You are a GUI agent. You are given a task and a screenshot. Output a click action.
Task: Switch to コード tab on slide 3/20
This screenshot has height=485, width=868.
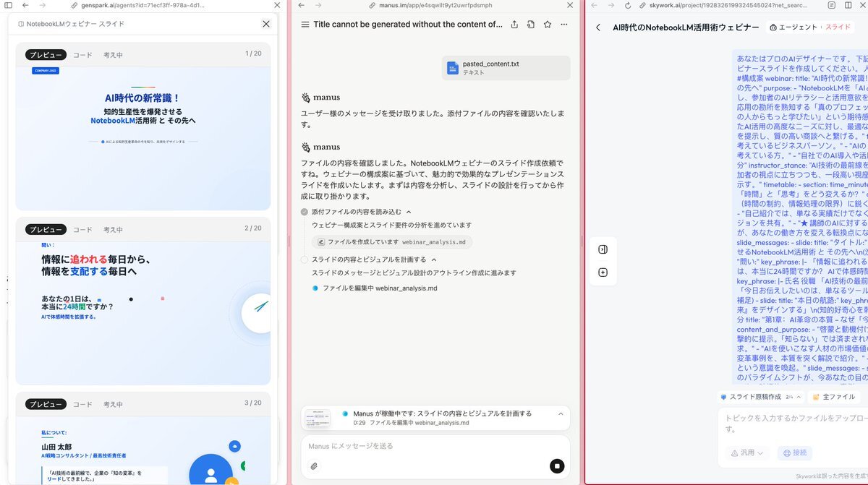82,404
